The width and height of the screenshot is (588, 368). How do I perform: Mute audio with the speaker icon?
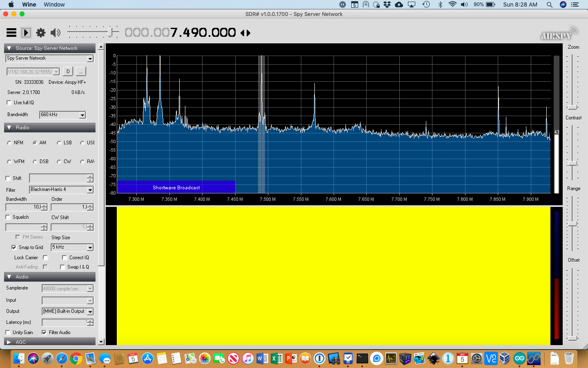pos(56,33)
